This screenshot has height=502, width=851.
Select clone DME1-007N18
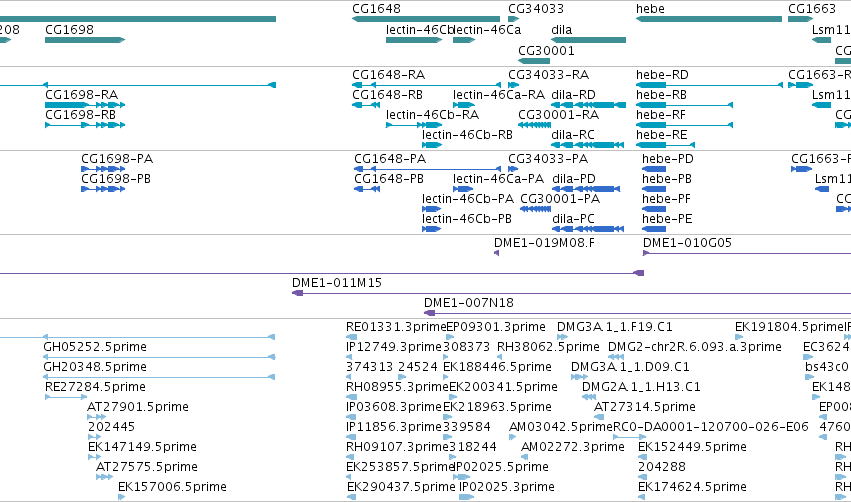click(637, 313)
